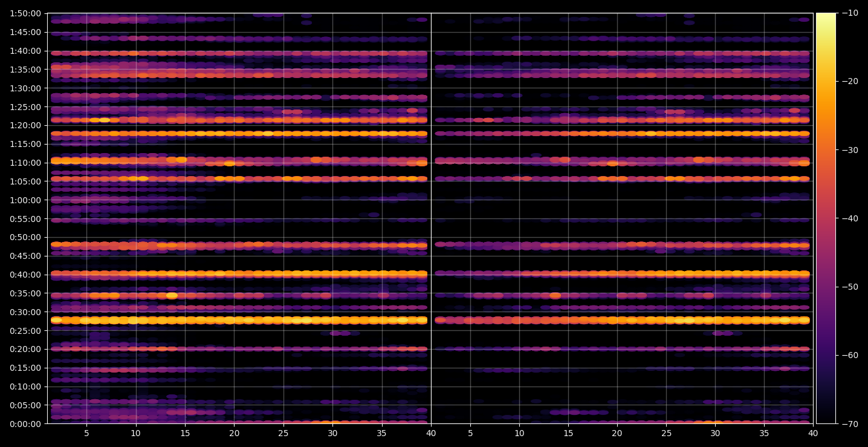Click x-axis label 15 of left spectrogram panel
The image size is (868, 447).
click(x=185, y=433)
